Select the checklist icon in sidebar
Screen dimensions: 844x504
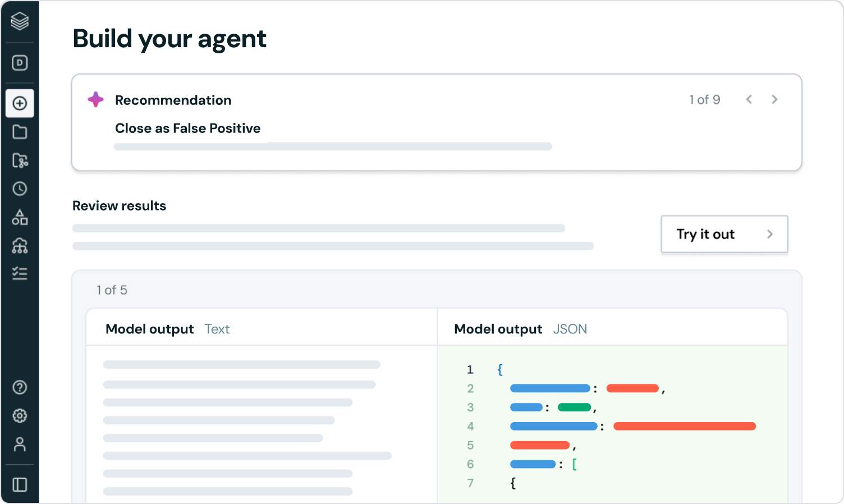tap(20, 273)
